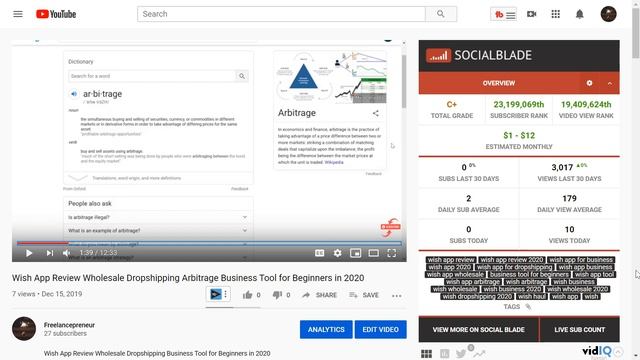Click the 'Dec 15, 2019' date text
This screenshot has width=640, height=360.
[62, 294]
